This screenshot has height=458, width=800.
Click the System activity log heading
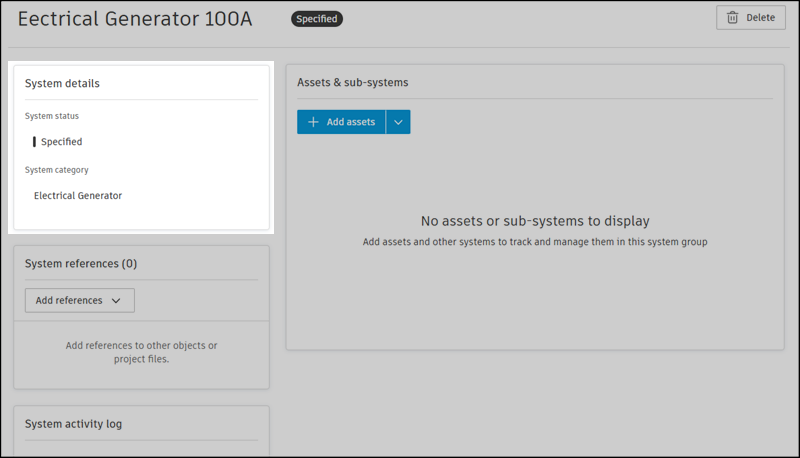click(73, 424)
